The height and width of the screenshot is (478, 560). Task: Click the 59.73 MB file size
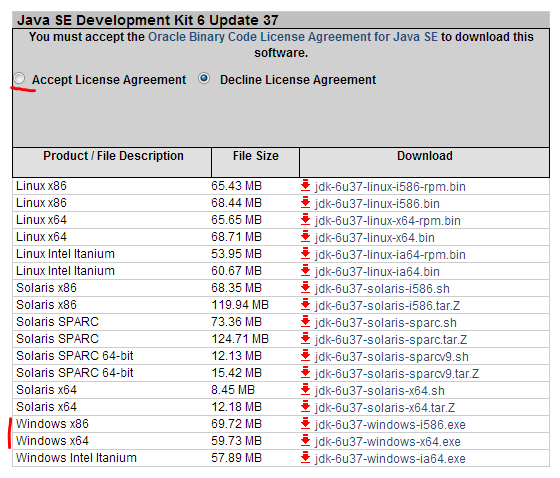tap(236, 441)
